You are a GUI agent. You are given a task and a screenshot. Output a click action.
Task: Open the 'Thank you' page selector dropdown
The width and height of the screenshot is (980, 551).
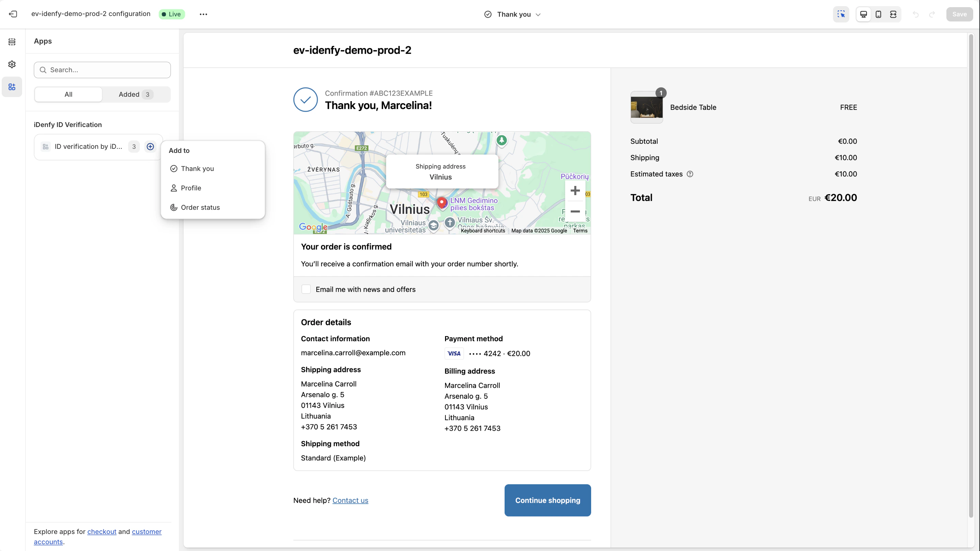click(x=512, y=14)
